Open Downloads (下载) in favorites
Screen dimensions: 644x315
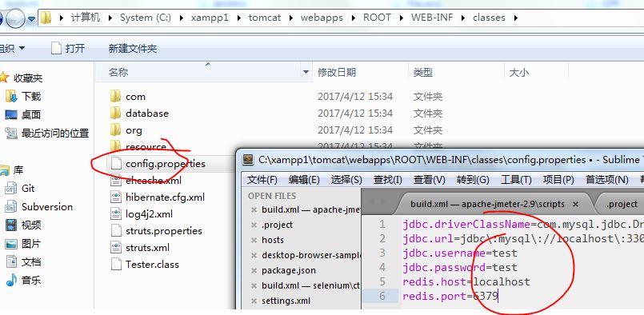(23, 97)
